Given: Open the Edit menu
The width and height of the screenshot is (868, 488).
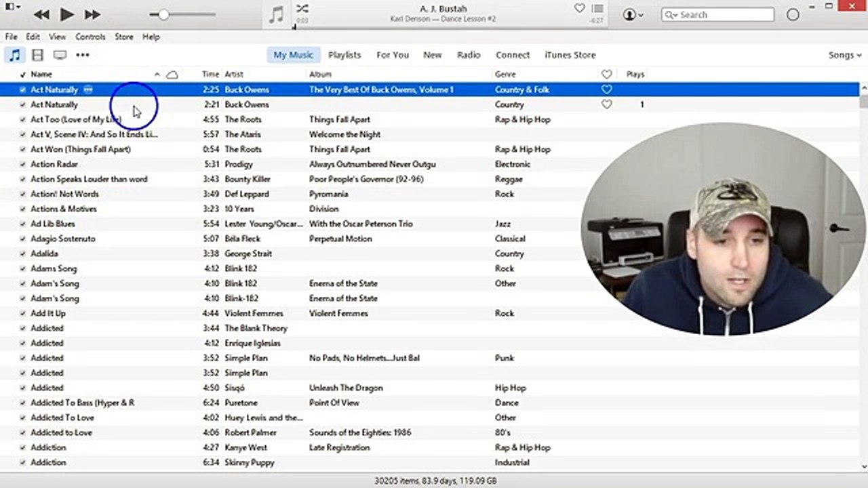Looking at the screenshot, I should coord(33,37).
